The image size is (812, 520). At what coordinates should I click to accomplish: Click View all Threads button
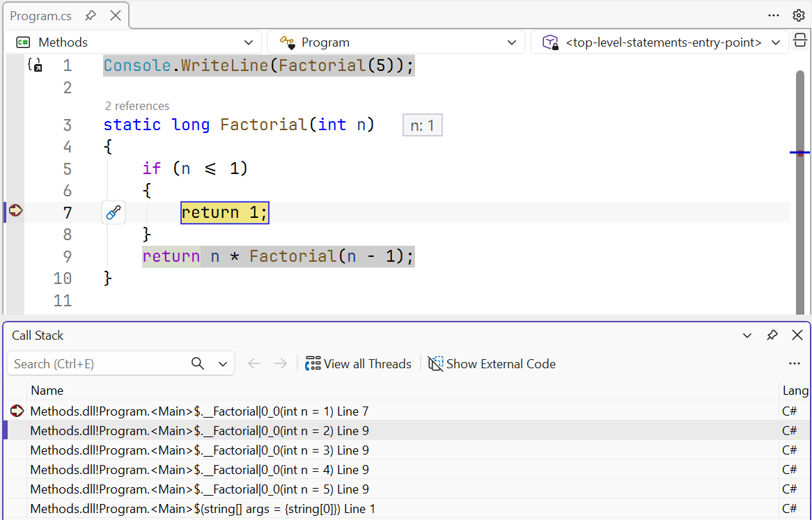(359, 364)
